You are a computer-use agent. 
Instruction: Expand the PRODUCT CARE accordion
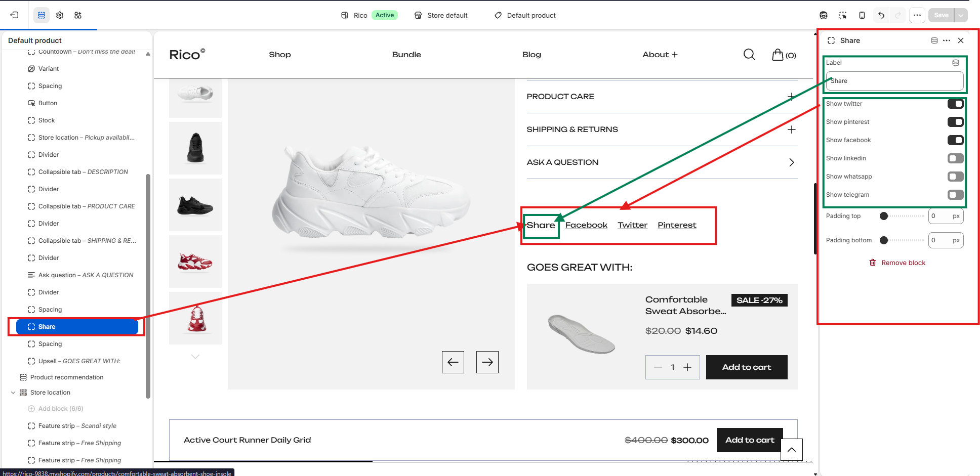pyautogui.click(x=662, y=97)
